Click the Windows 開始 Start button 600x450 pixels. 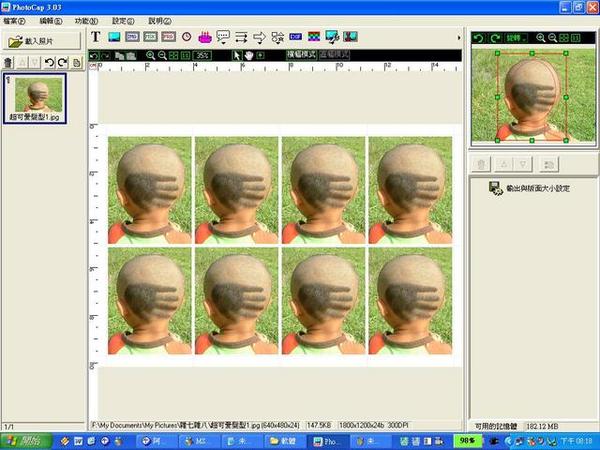point(26,441)
